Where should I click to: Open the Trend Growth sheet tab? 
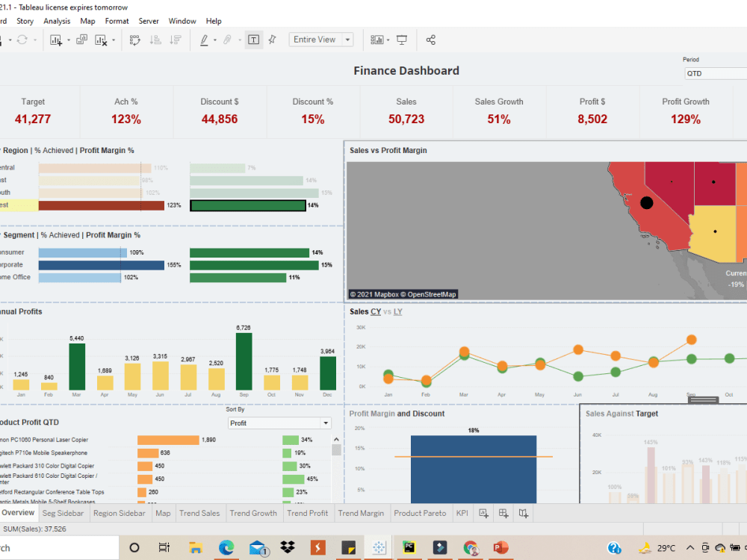[252, 513]
